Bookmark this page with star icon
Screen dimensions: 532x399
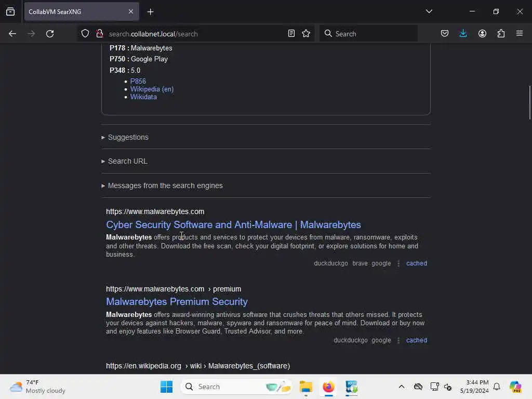[306, 33]
